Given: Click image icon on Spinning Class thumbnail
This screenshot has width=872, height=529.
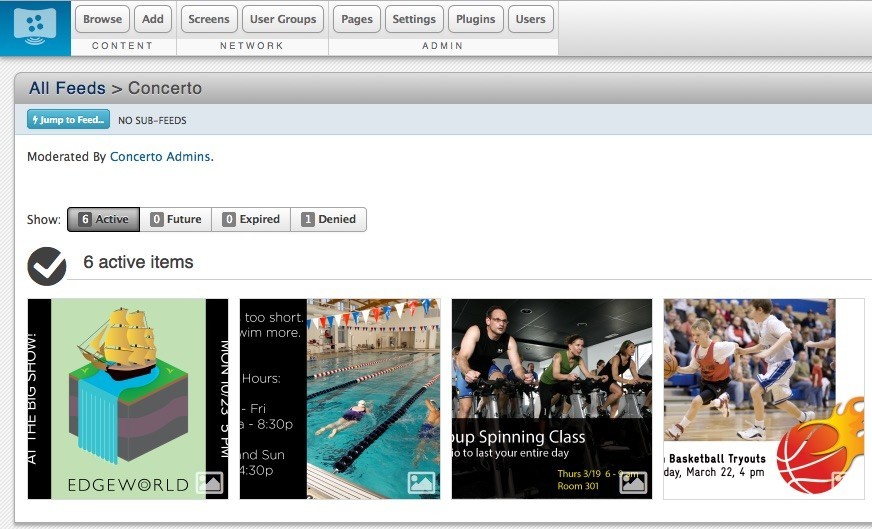Looking at the screenshot, I should tap(633, 482).
